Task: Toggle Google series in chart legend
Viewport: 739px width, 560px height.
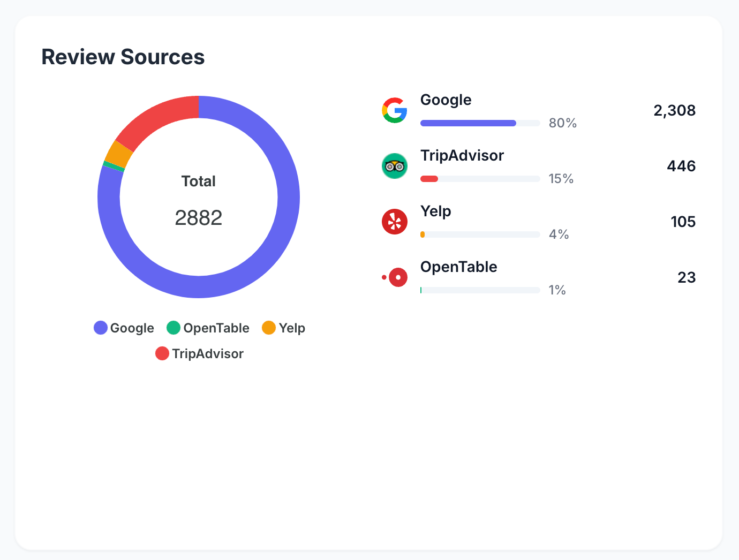Action: pyautogui.click(x=124, y=328)
